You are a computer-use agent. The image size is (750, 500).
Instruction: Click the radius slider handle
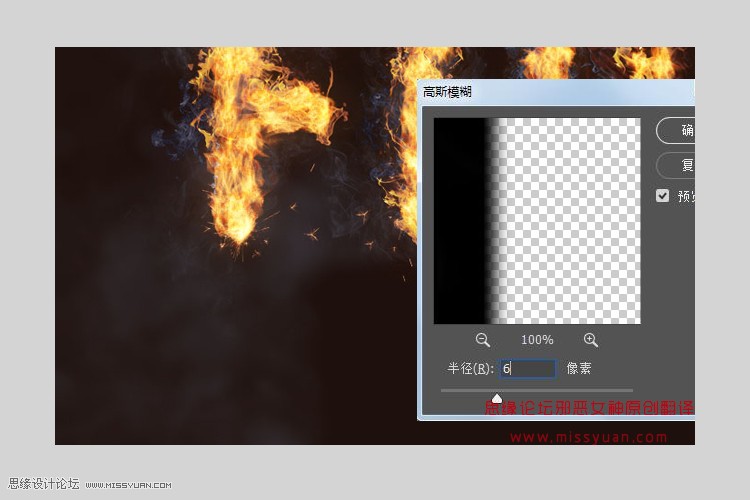pyautogui.click(x=497, y=398)
